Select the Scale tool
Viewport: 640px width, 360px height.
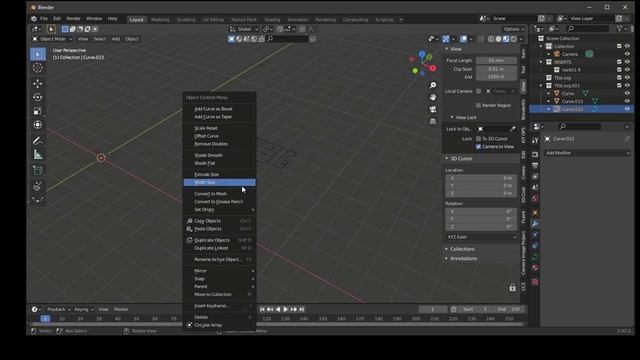click(x=38, y=111)
